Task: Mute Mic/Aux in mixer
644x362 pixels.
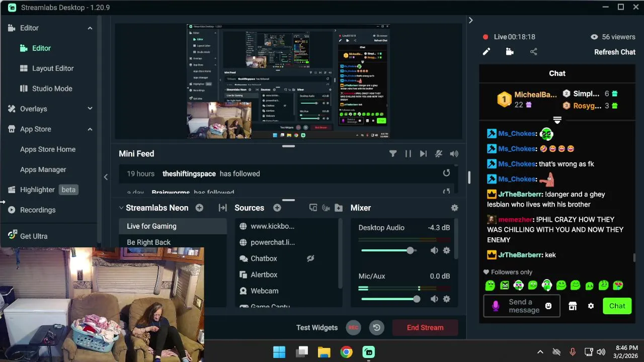Action: coord(434,299)
